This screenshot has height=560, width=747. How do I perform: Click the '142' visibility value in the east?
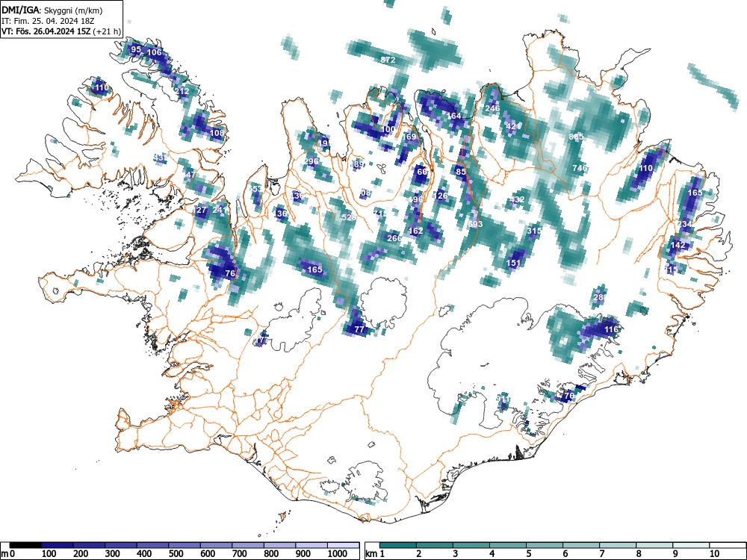[x=678, y=245]
